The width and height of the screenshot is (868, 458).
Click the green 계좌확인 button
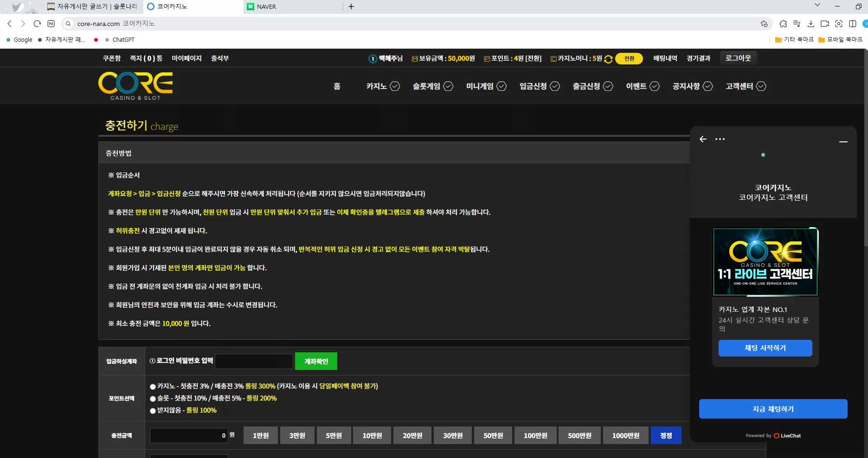316,362
